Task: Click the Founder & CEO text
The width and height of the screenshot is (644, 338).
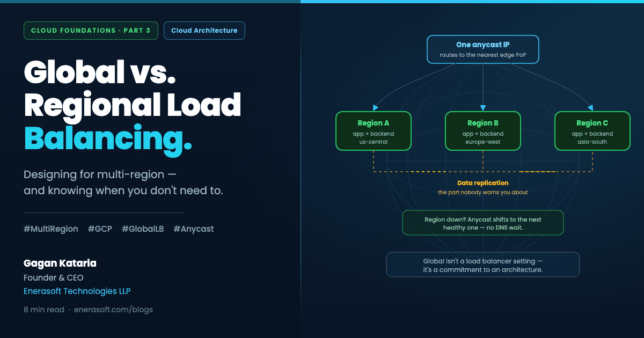Action: pos(54,277)
